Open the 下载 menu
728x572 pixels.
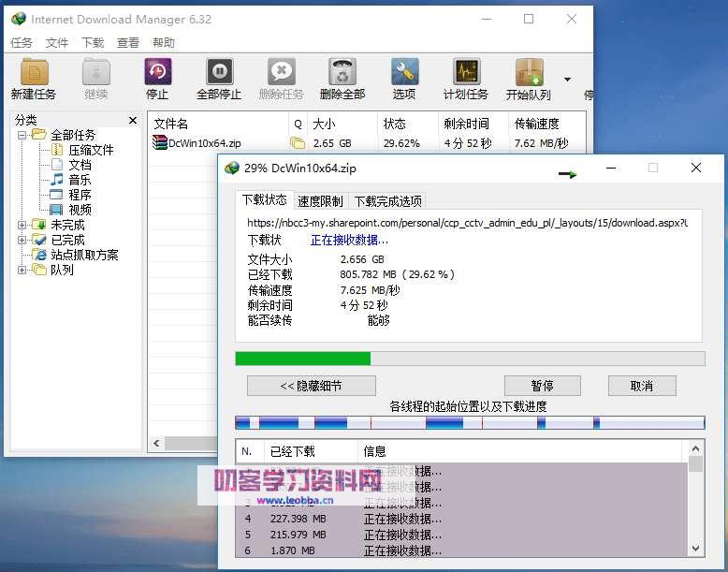tap(93, 43)
